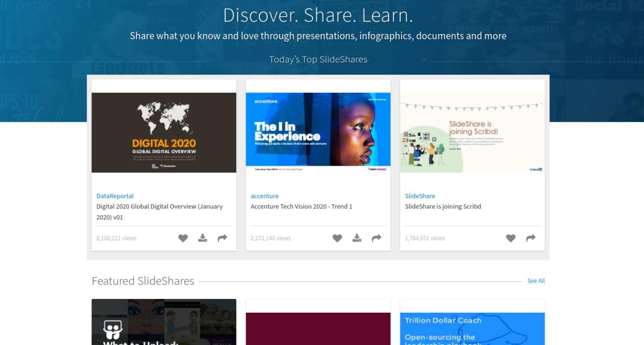
Task: Open the SlideShare author link
Action: click(420, 196)
